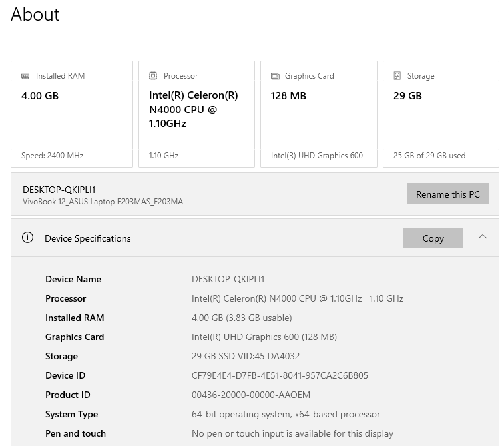
Task: Click the 25 GB of 29 GB used text
Action: point(429,156)
